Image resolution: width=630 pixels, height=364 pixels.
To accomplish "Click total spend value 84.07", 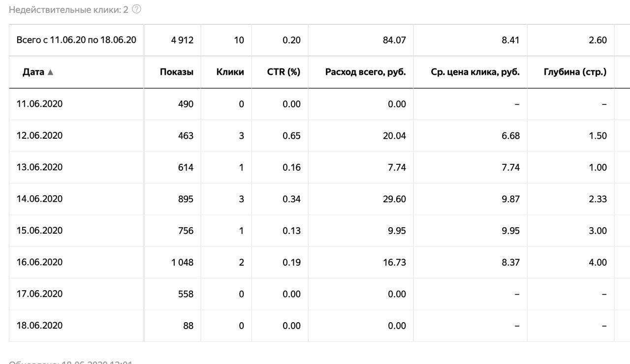I will pyautogui.click(x=395, y=40).
